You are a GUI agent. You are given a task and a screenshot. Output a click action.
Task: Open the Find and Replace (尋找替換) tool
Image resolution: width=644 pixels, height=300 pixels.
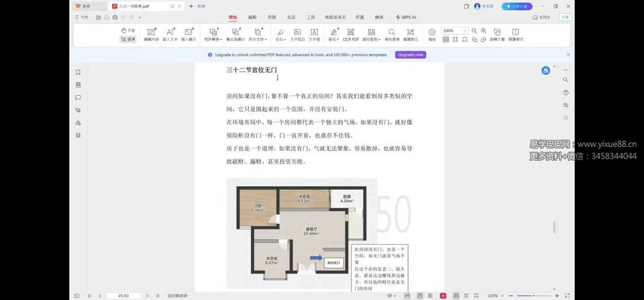click(x=391, y=34)
